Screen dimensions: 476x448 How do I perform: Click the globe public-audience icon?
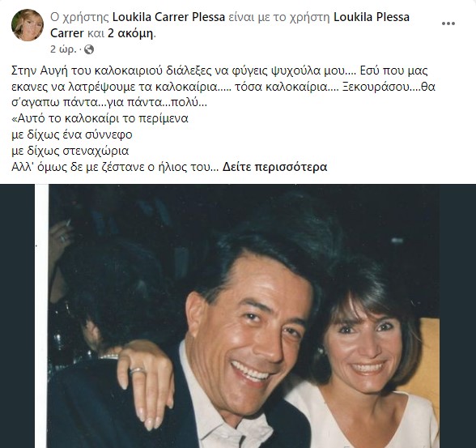tap(89, 49)
